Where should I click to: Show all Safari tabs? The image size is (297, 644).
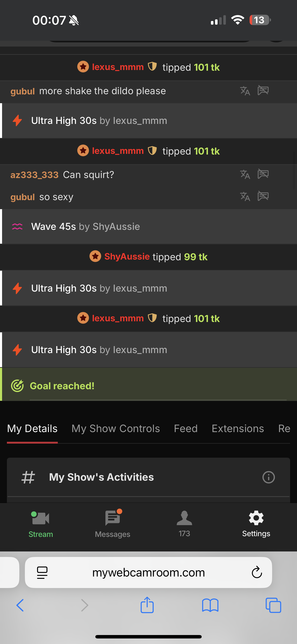tap(273, 605)
